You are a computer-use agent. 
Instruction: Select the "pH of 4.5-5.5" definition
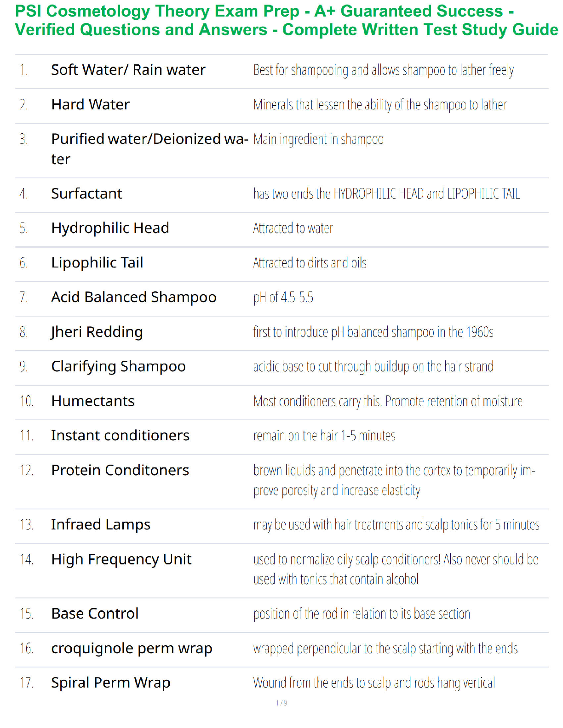(283, 297)
